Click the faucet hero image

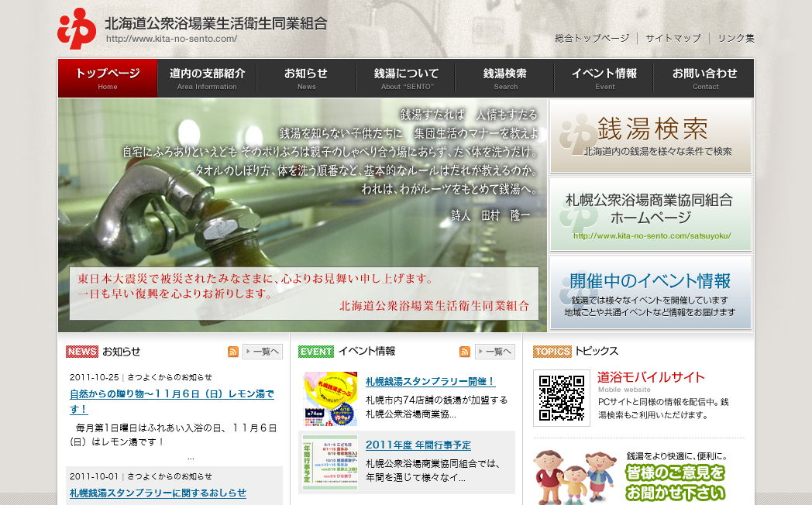click(x=302, y=215)
